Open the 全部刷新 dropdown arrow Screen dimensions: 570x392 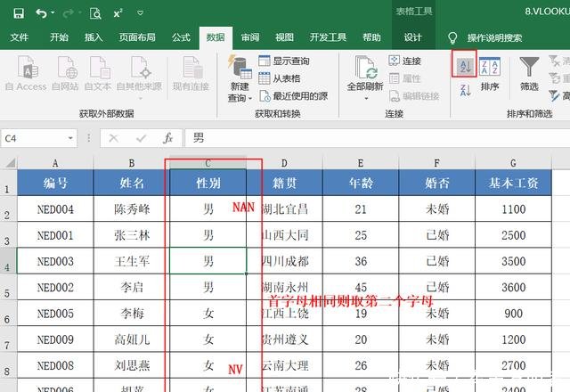366,98
